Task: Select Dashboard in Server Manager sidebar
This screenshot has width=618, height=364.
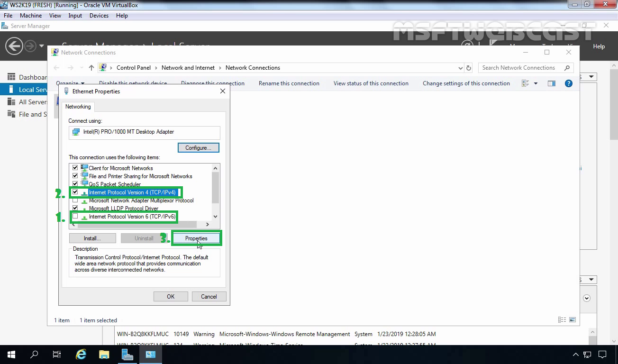Action: point(27,77)
